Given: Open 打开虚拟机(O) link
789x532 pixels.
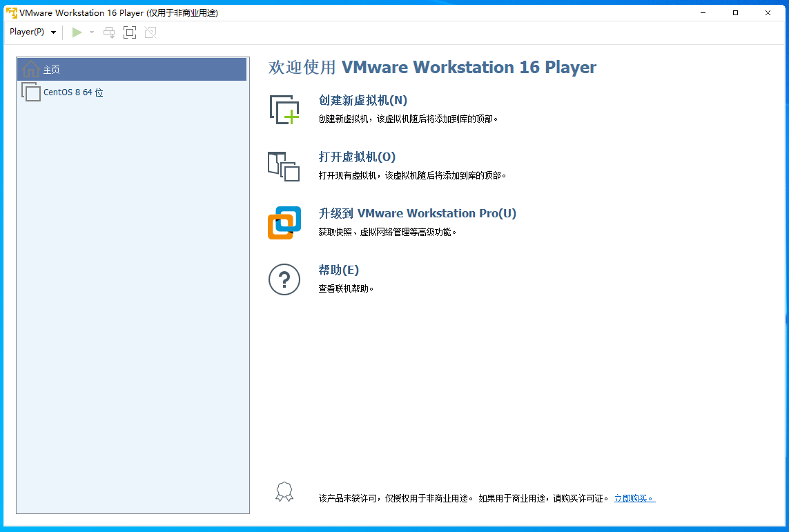Looking at the screenshot, I should pyautogui.click(x=358, y=157).
